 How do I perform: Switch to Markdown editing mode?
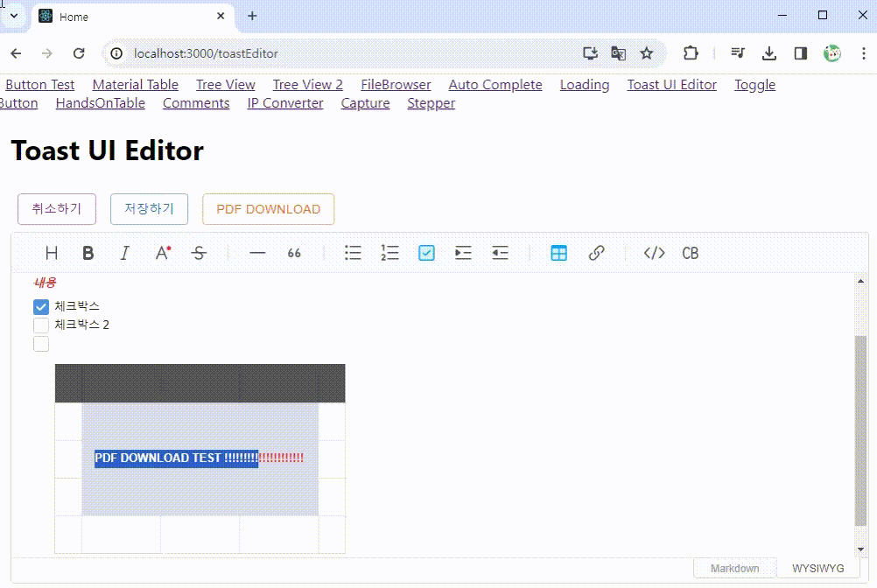pos(734,569)
